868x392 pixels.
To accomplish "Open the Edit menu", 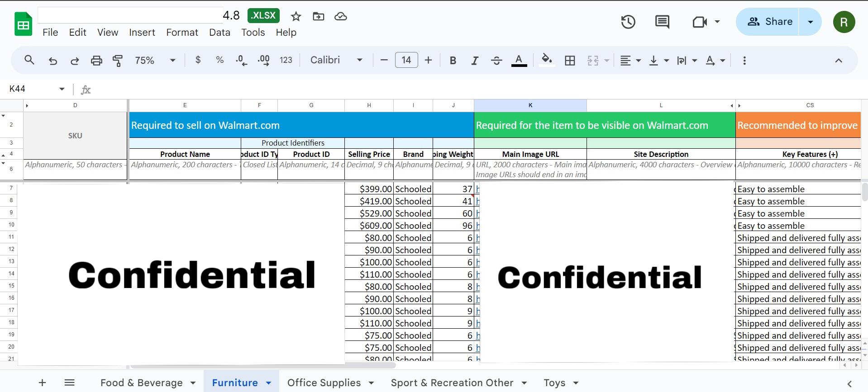I will pyautogui.click(x=77, y=33).
